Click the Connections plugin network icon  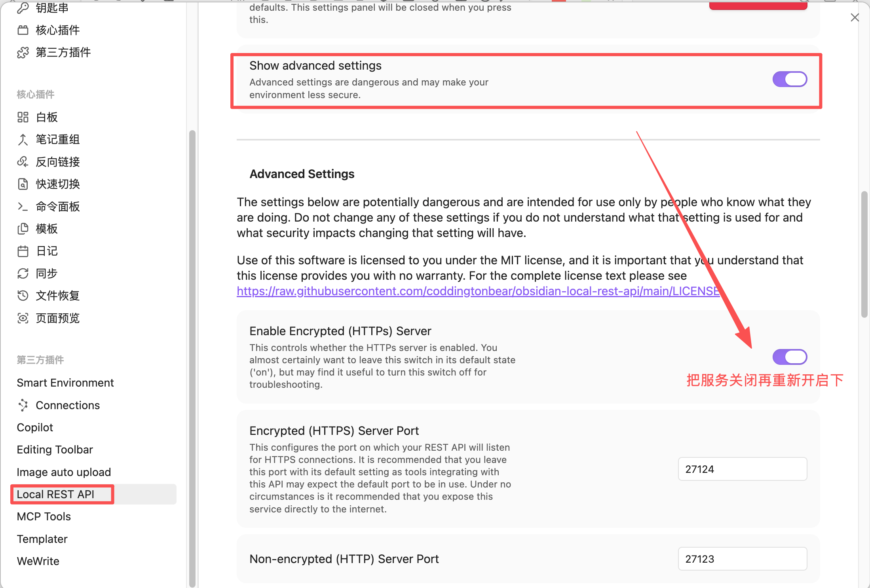click(23, 405)
